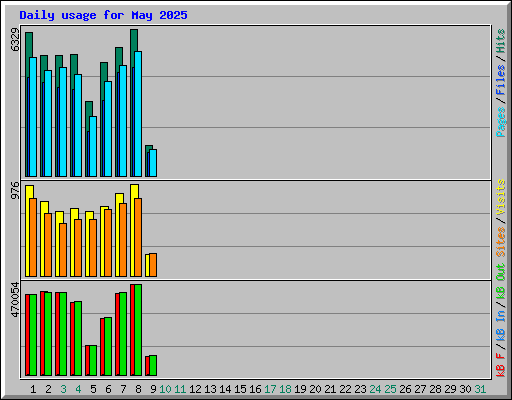Click day 24 on the x-axis
This screenshot has width=512, height=400.
point(375,389)
